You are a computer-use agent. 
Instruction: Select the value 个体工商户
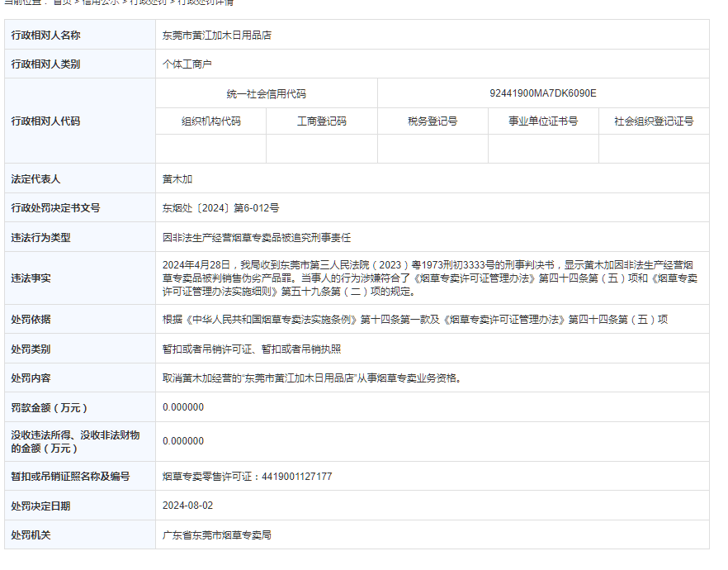[x=187, y=64]
